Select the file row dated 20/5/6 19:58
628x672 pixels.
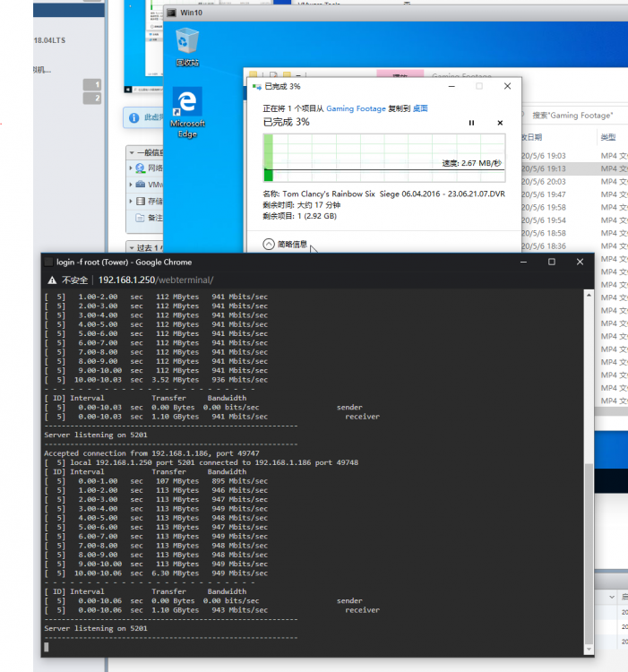tap(574, 207)
